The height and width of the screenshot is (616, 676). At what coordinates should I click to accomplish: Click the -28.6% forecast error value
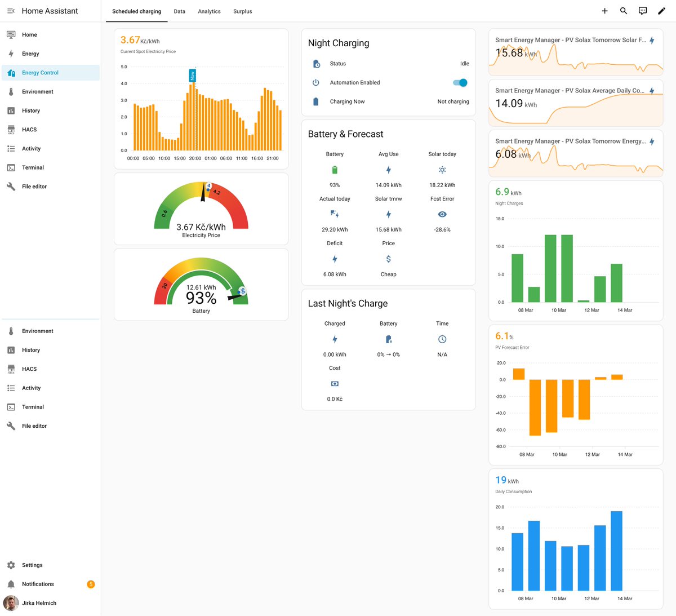point(442,229)
